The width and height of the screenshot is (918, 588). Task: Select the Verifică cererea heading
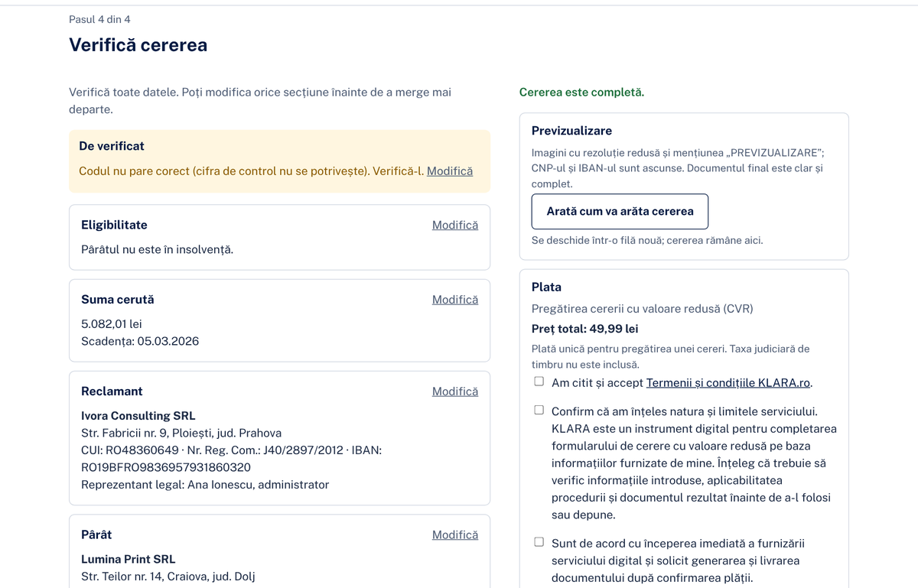coord(138,45)
